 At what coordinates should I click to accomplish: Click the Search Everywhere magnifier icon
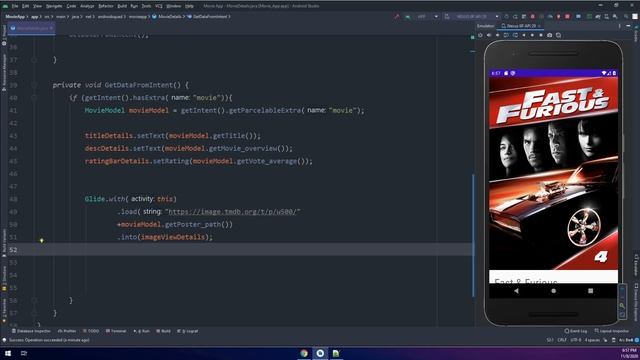pos(626,17)
